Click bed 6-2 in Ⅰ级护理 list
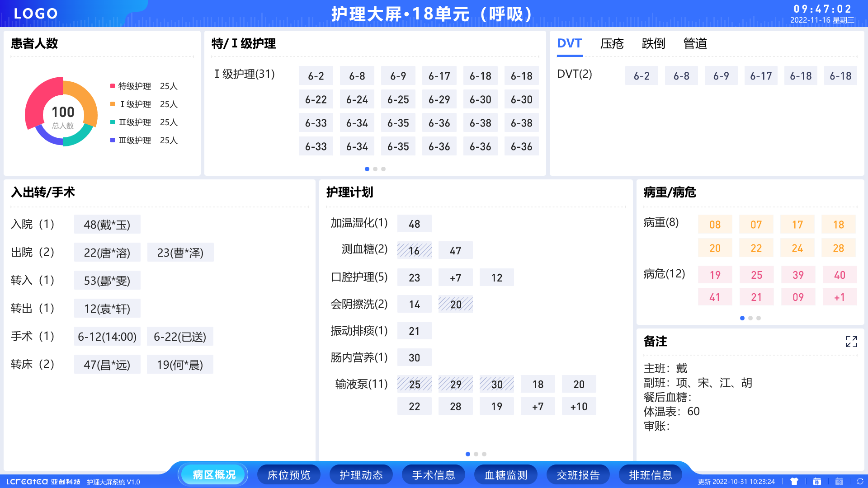Image resolution: width=868 pixels, height=488 pixels. click(316, 76)
